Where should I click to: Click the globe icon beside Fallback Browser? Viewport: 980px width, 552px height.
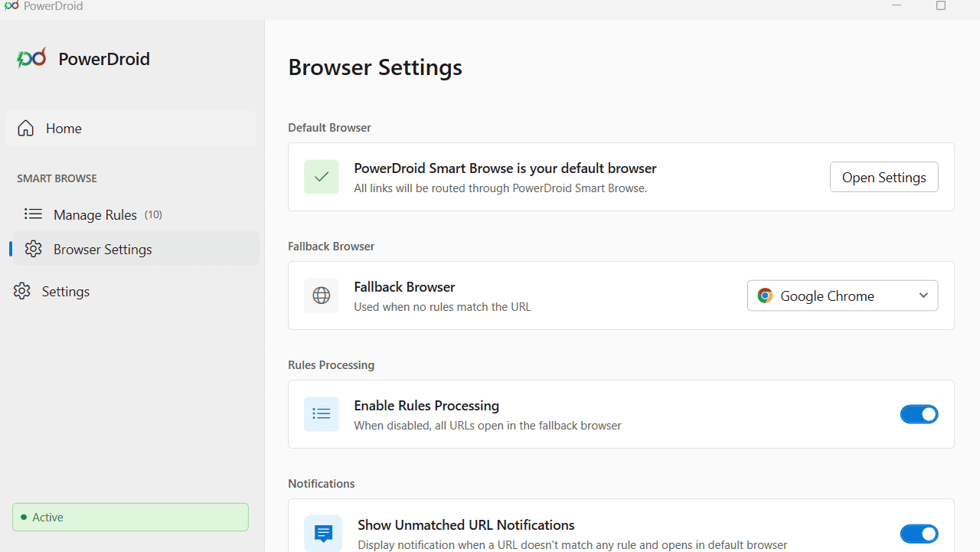(x=322, y=296)
